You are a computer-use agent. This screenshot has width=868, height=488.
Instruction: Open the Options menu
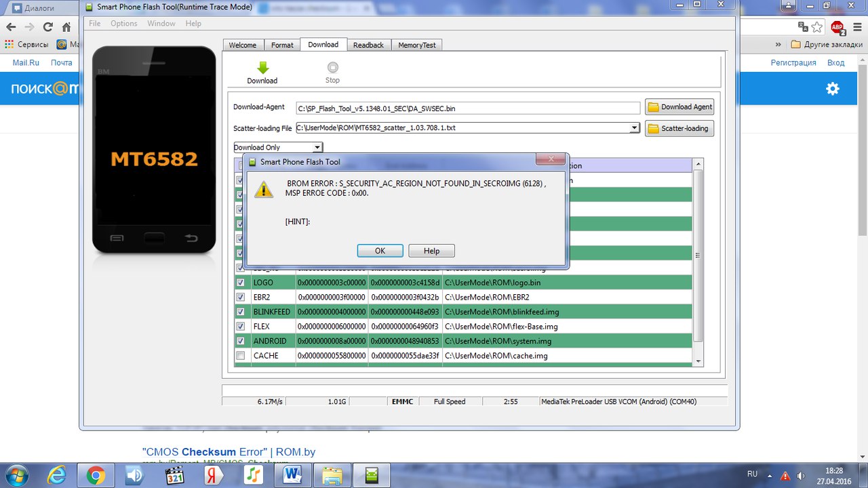[123, 24]
